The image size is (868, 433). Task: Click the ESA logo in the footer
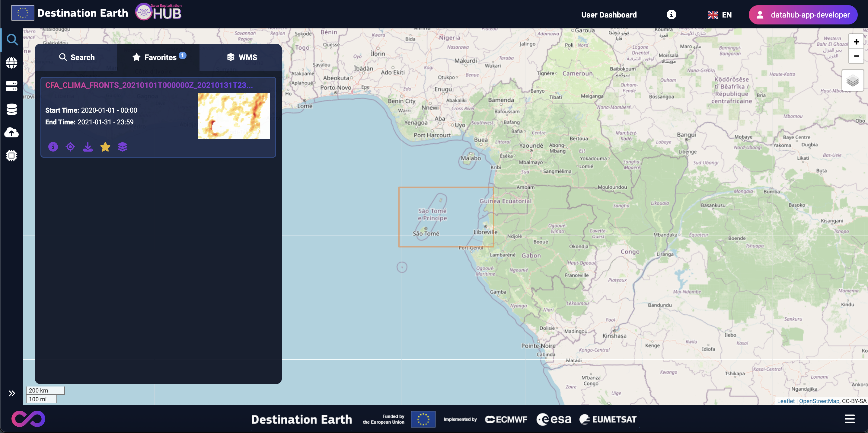click(554, 419)
